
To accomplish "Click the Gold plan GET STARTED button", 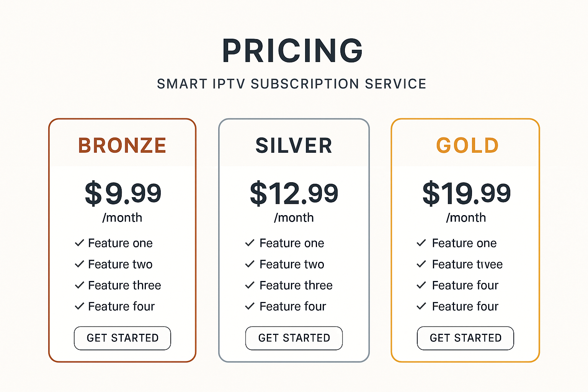I will [x=465, y=338].
